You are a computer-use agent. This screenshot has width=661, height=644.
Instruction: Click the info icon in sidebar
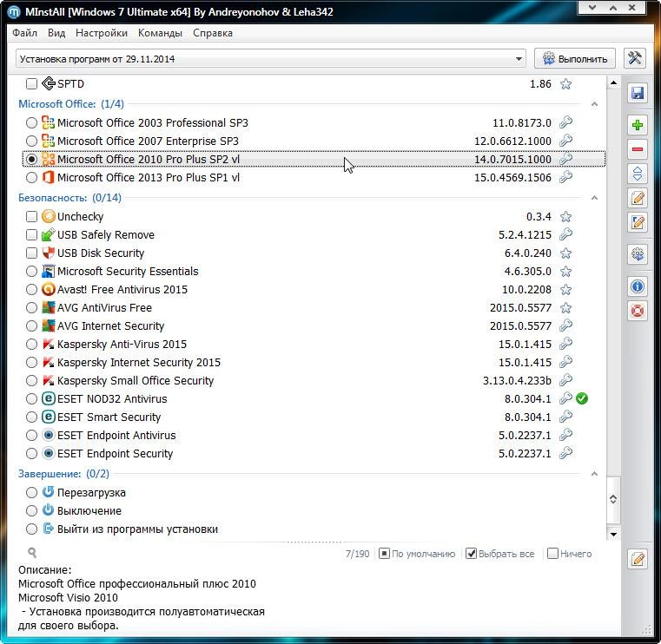[x=638, y=286]
